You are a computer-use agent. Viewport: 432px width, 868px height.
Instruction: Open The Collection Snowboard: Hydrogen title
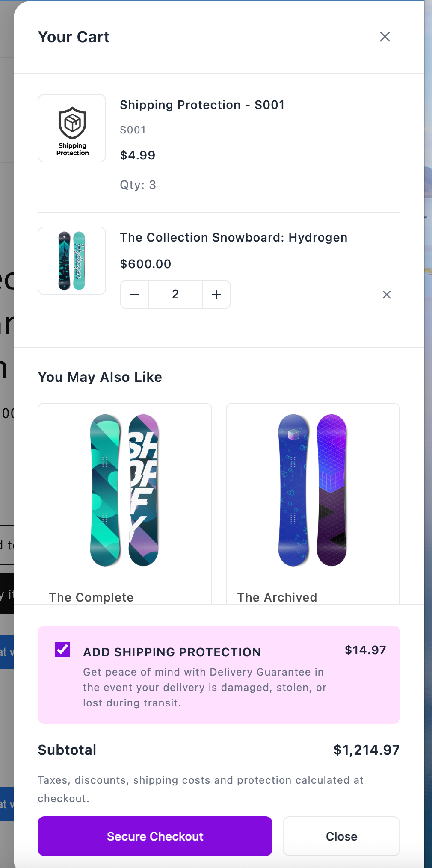coord(234,237)
